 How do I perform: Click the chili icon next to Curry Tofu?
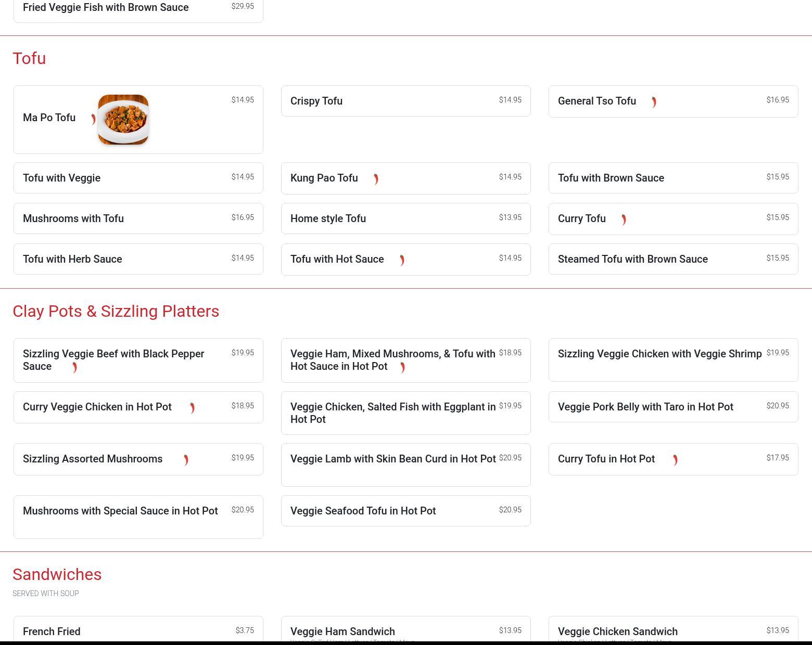pyautogui.click(x=624, y=220)
